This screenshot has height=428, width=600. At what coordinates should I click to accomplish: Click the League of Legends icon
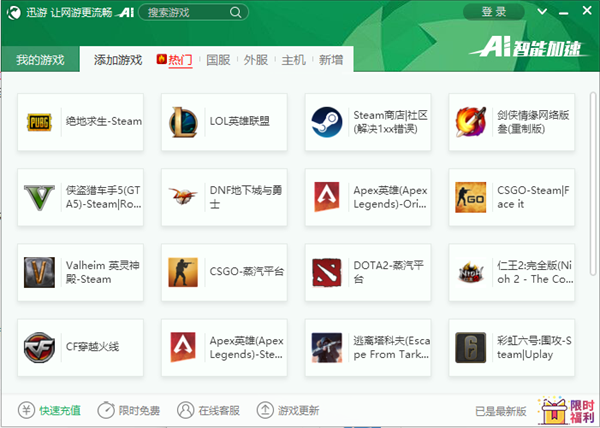point(183,122)
